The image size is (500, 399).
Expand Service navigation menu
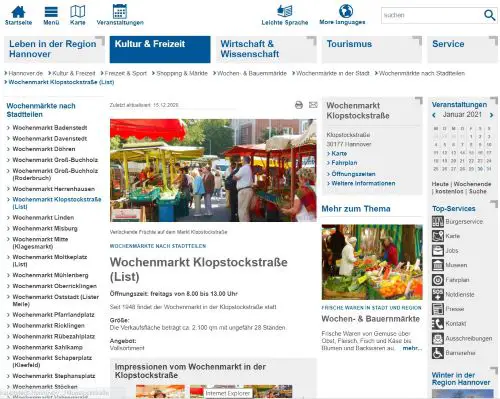pyautogui.click(x=463, y=49)
